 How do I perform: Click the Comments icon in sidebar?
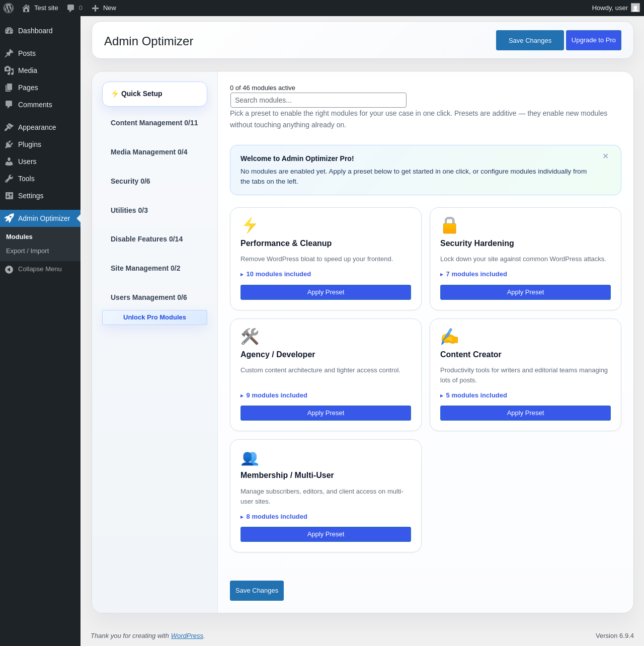[x=9, y=105]
